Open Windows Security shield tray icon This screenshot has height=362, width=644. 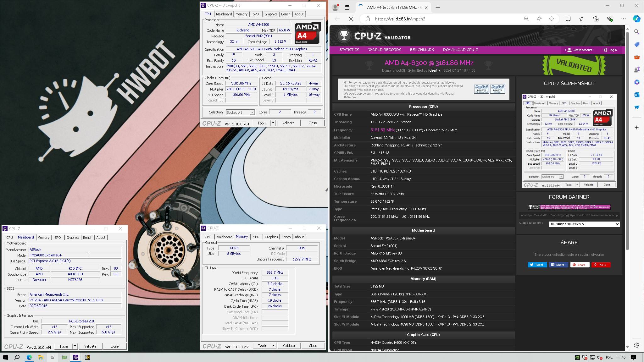[585, 357]
